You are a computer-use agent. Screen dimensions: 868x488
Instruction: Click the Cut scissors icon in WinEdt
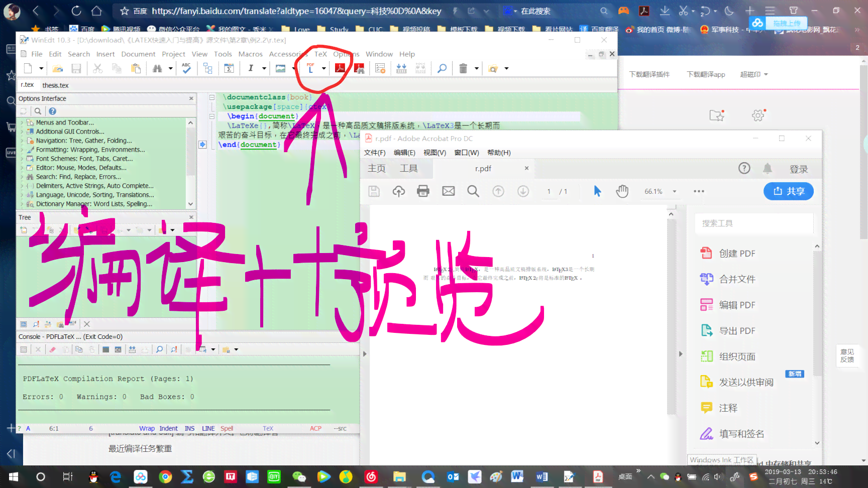tap(97, 68)
